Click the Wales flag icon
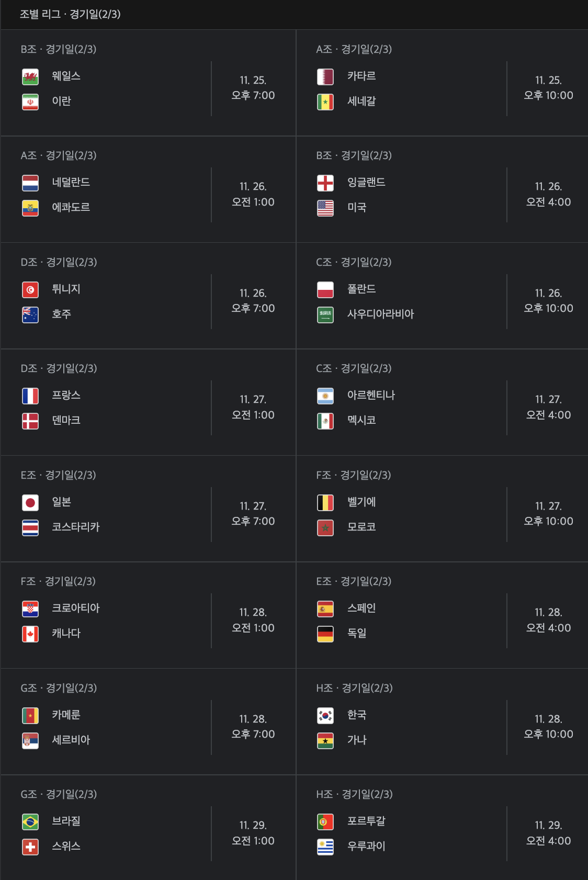The width and height of the screenshot is (588, 880). pyautogui.click(x=30, y=77)
